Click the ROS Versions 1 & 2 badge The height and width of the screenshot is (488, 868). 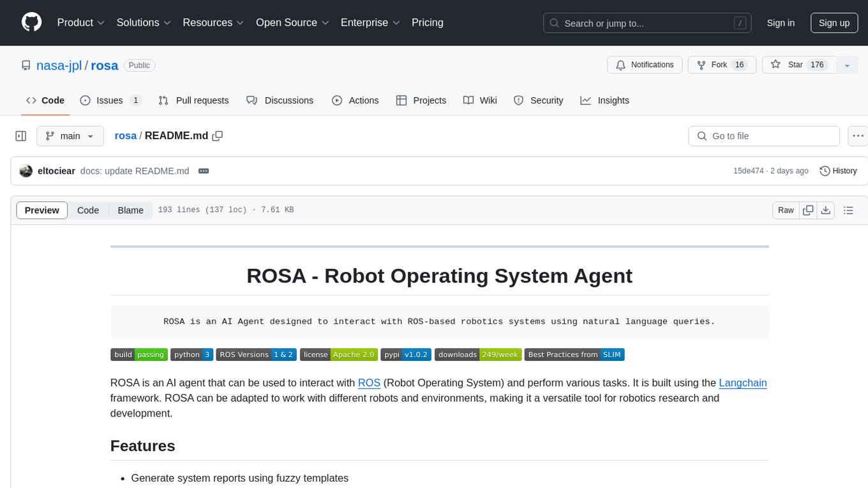pos(256,355)
